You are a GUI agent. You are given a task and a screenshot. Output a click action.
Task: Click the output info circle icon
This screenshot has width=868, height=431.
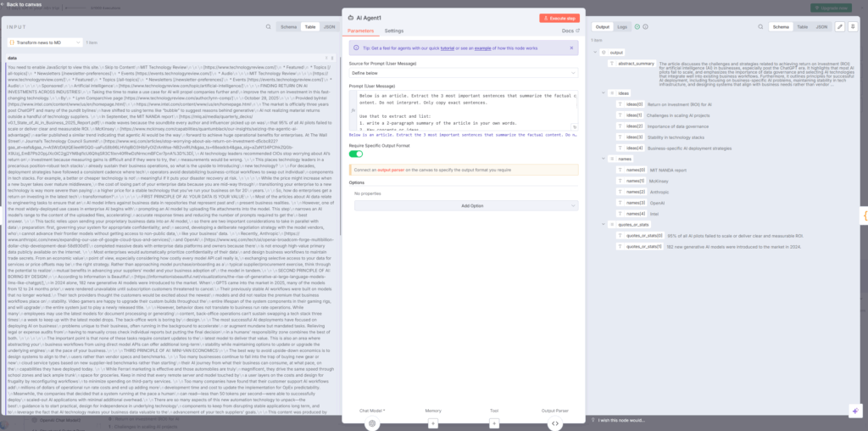click(645, 27)
